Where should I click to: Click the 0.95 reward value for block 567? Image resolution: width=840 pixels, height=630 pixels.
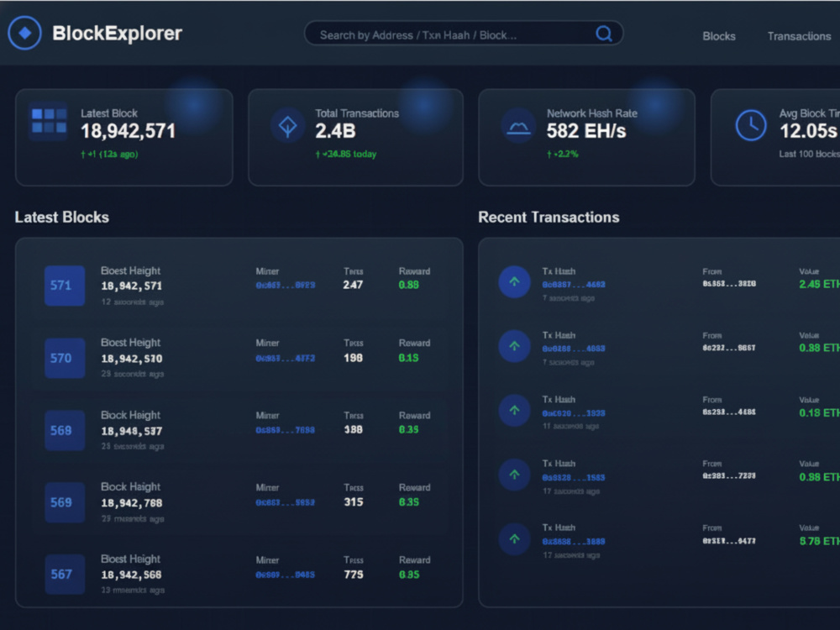pos(409,575)
